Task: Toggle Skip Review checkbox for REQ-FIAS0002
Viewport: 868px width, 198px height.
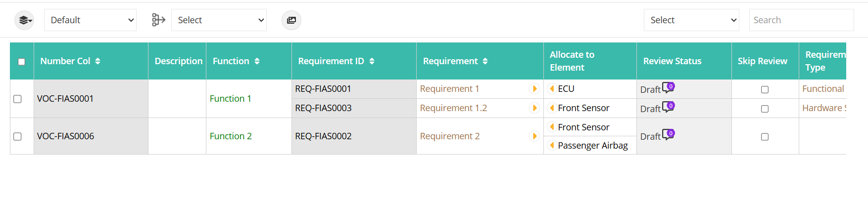Action: (765, 137)
